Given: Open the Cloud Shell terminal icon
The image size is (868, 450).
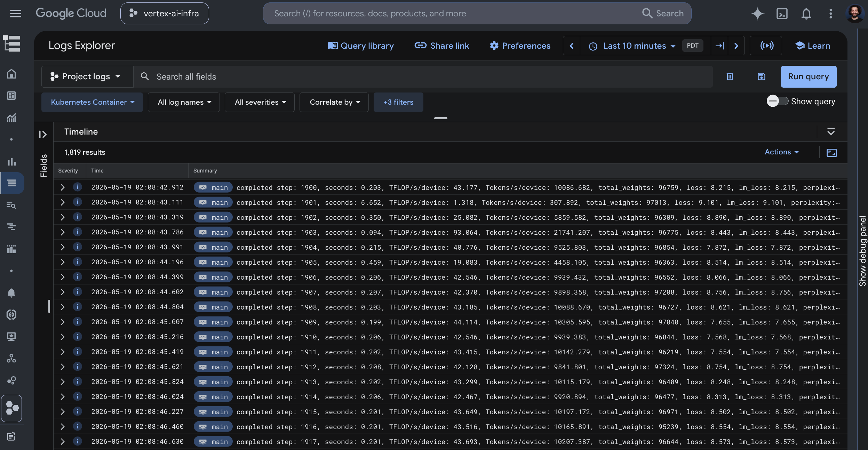Looking at the screenshot, I should [x=782, y=14].
